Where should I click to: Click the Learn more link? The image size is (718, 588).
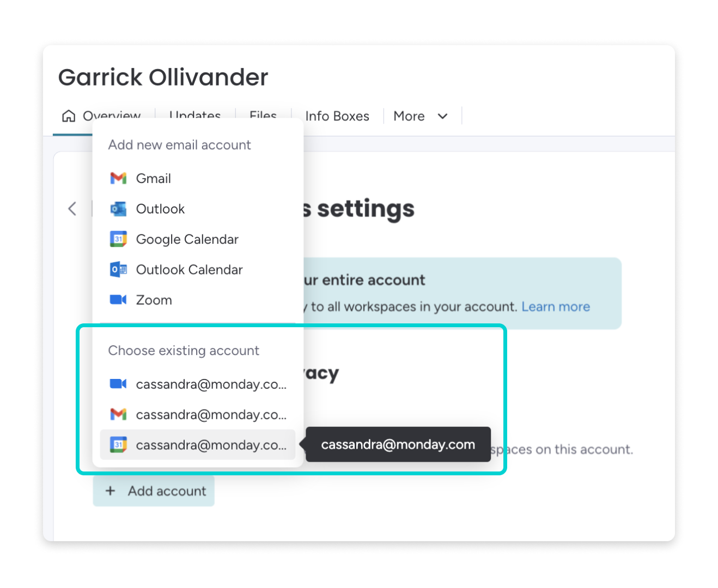(x=556, y=307)
